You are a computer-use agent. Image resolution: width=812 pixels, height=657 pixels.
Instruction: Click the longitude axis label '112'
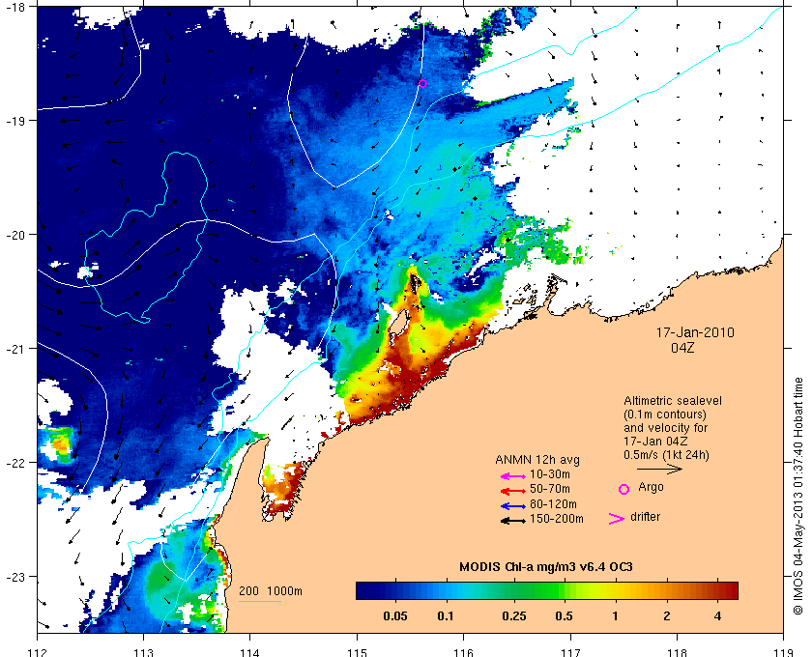click(x=38, y=652)
